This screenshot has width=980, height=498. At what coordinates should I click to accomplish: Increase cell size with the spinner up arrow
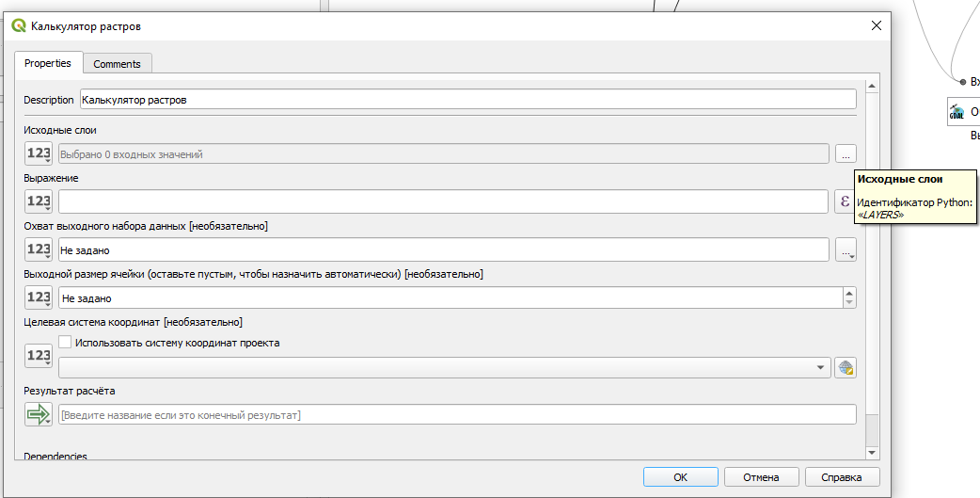coord(848,293)
